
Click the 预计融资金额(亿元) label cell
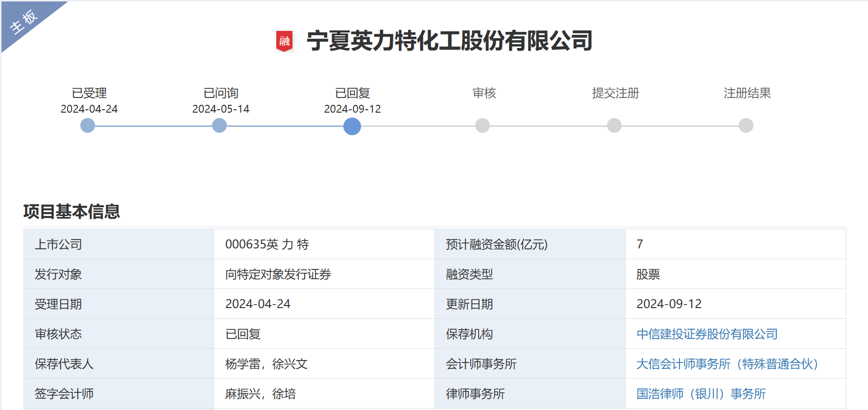[x=530, y=244]
